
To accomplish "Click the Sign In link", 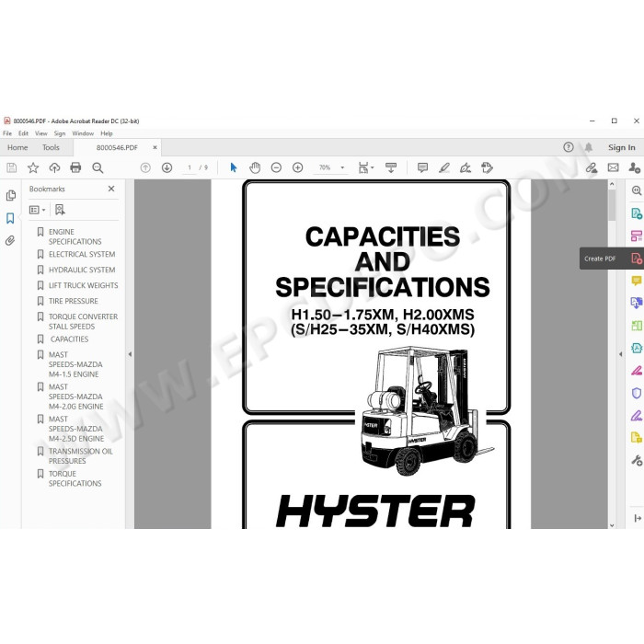I will 621,147.
